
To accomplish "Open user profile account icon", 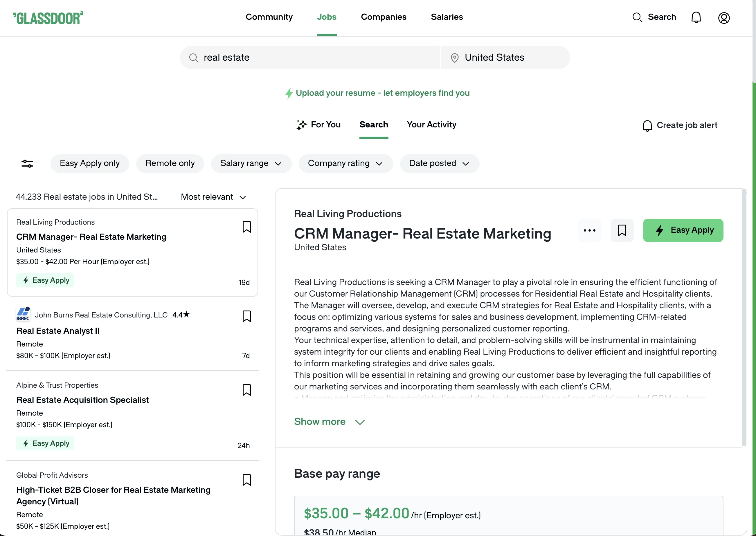I will (724, 18).
